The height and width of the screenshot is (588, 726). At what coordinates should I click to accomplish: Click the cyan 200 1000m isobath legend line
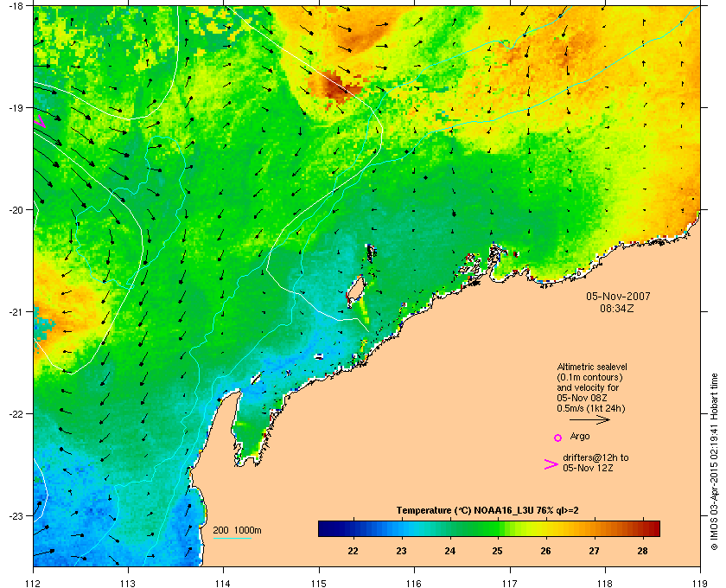tap(232, 539)
